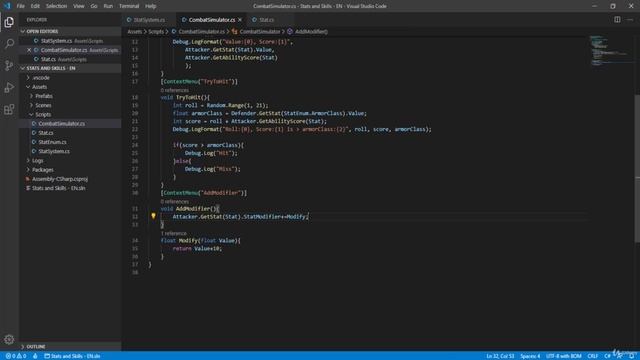Click the Assets breadcrumb
Image resolution: width=640 pixels, height=360 pixels.
pyautogui.click(x=134, y=31)
